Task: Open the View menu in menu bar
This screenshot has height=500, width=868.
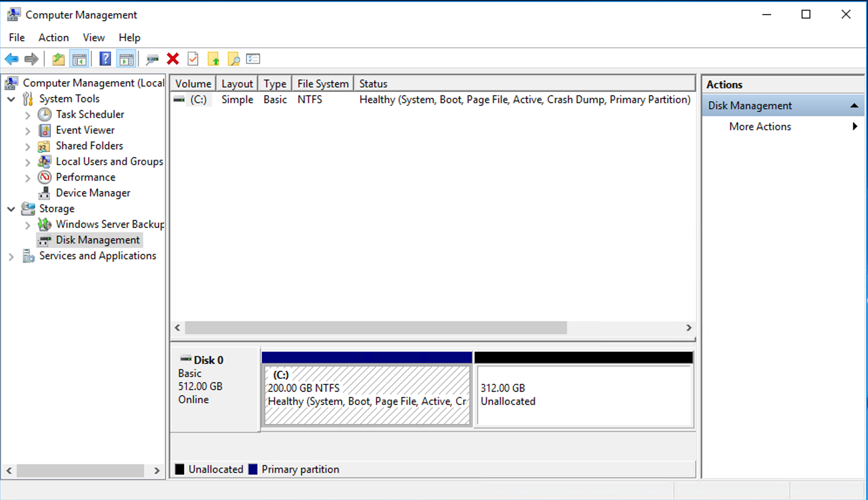Action: (94, 37)
